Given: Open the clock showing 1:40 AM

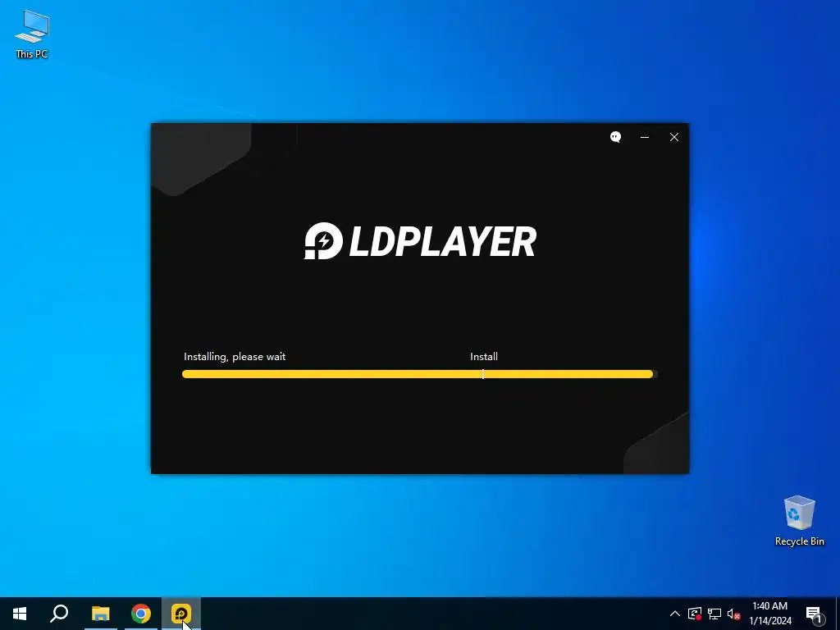Looking at the screenshot, I should coord(769,614).
